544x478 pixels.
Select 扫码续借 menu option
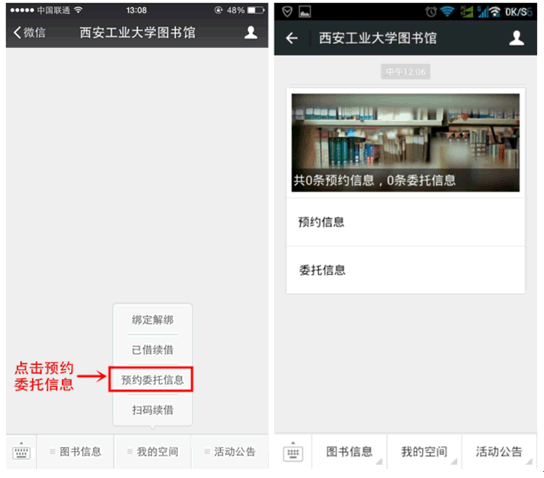153,410
